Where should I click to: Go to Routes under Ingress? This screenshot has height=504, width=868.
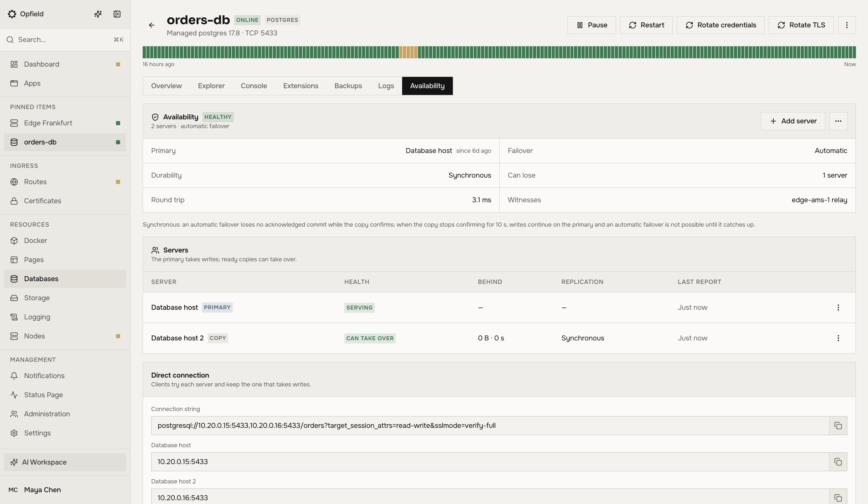pos(65,182)
